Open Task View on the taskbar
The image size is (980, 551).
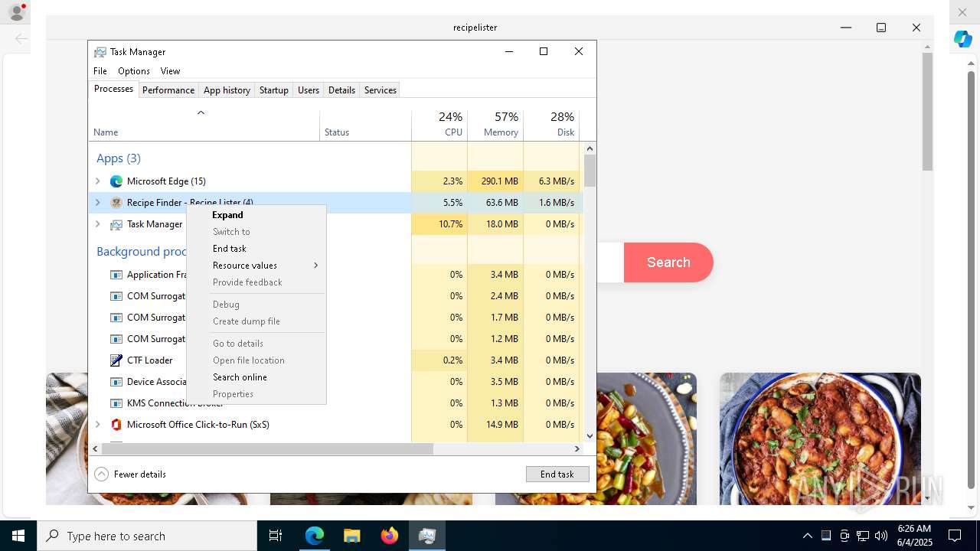click(276, 536)
